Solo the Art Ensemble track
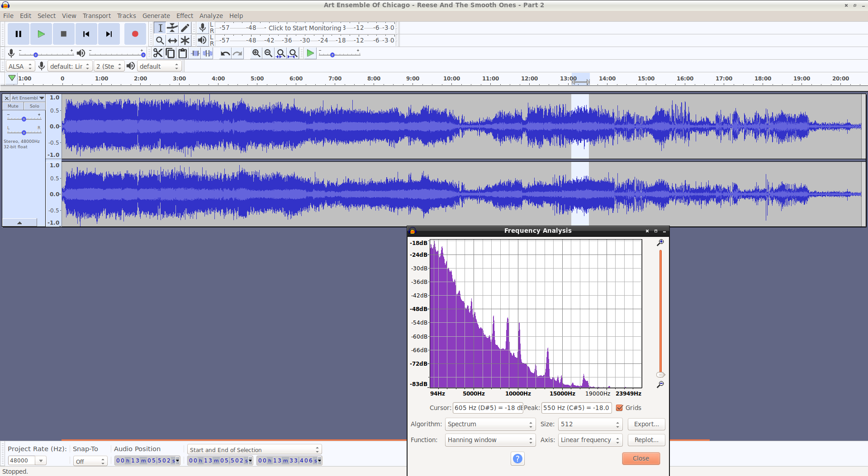 coord(34,106)
